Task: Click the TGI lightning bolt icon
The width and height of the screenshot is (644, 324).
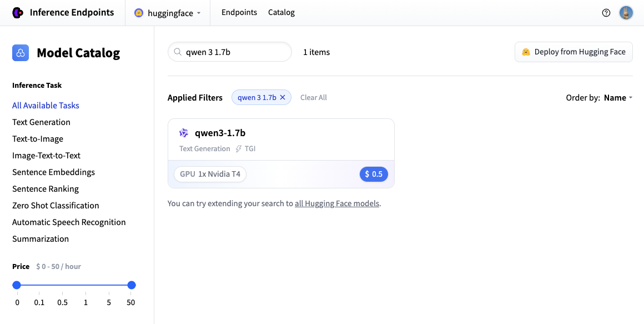Action: (238, 149)
